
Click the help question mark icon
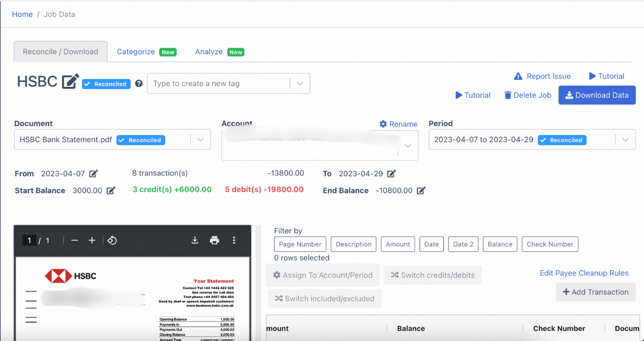click(x=139, y=84)
